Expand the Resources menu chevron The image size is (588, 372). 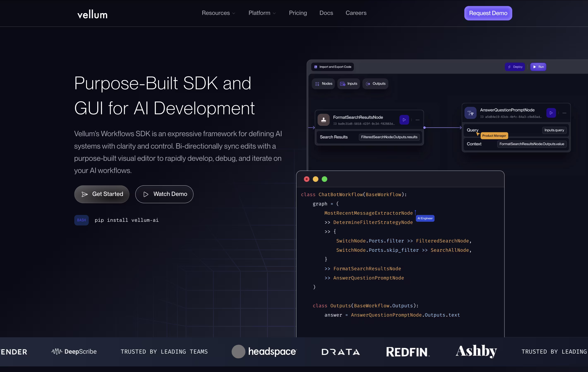pos(234,13)
